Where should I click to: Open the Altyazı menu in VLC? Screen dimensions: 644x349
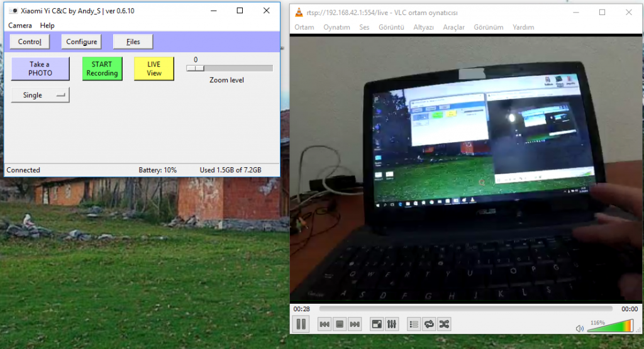click(x=423, y=27)
